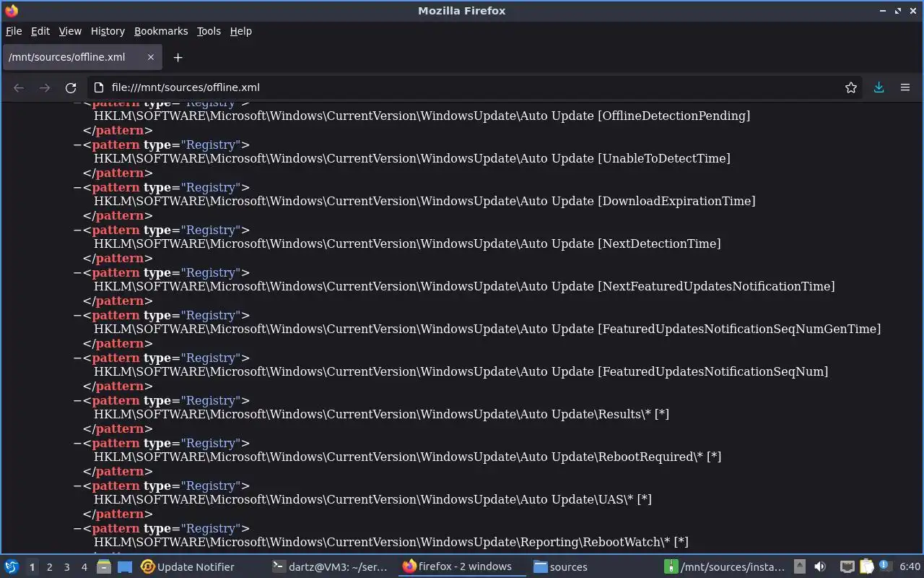The image size is (924, 578).
Task: Bookmark this page with the star
Action: [x=851, y=87]
